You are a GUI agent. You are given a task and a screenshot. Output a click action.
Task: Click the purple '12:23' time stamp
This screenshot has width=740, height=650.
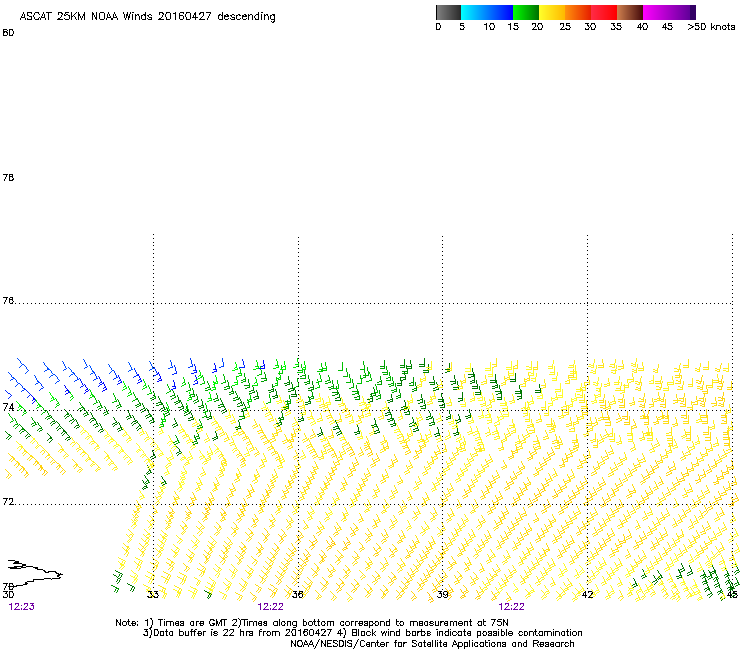coord(22,607)
